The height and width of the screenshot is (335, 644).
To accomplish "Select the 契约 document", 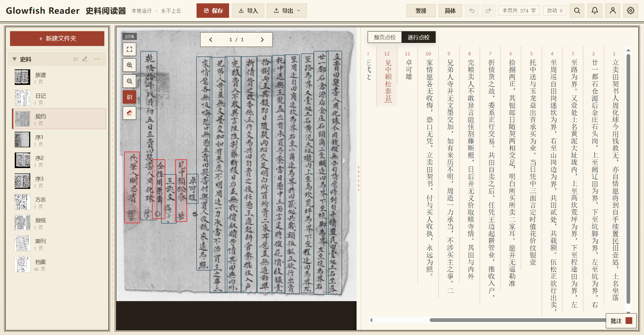I will [59, 119].
